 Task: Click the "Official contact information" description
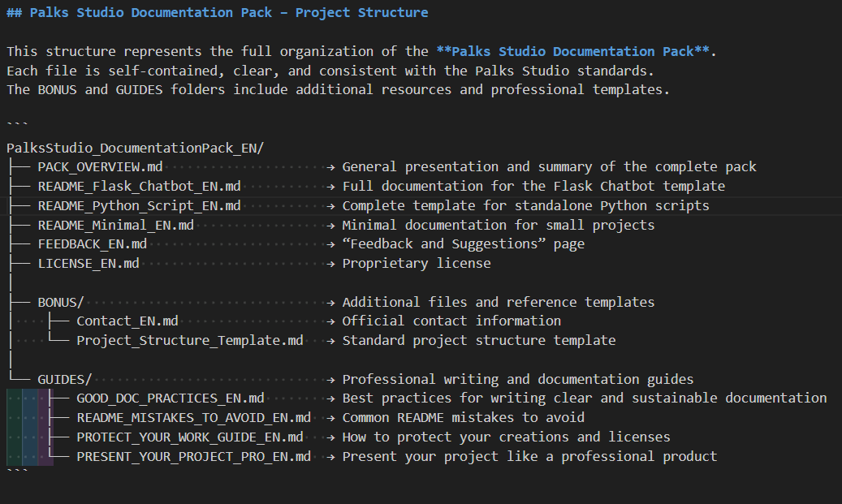click(451, 321)
